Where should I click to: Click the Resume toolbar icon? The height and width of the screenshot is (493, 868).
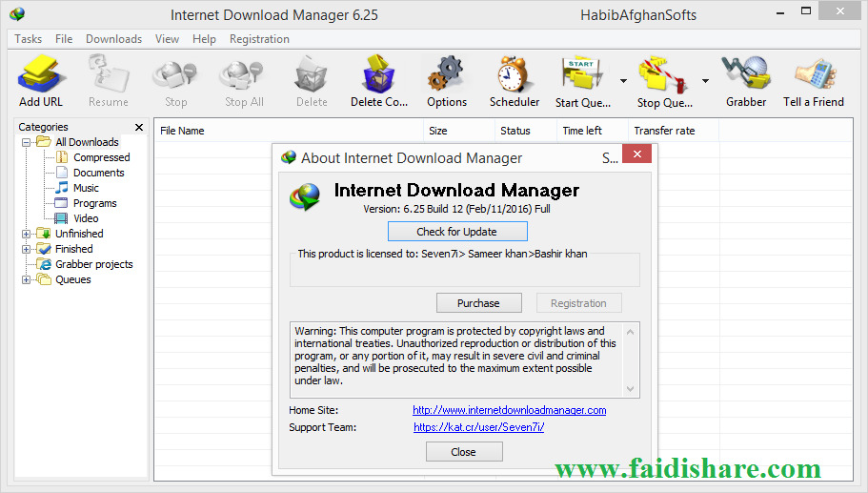109,73
